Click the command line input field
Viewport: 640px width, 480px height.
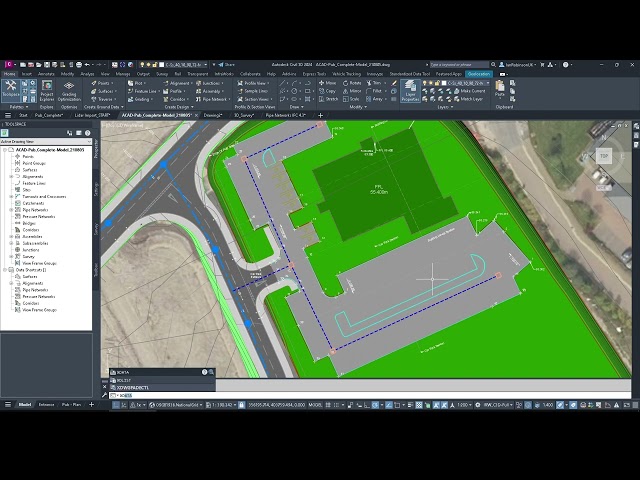pyautogui.click(x=369, y=395)
